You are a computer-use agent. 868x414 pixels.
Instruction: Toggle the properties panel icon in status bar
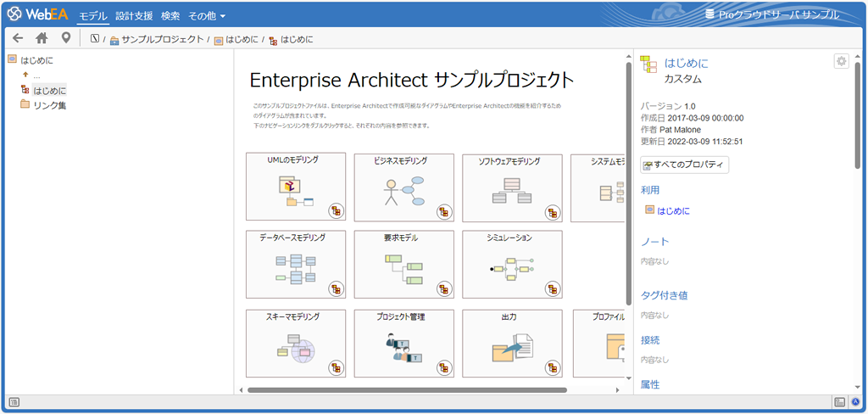tap(840, 401)
